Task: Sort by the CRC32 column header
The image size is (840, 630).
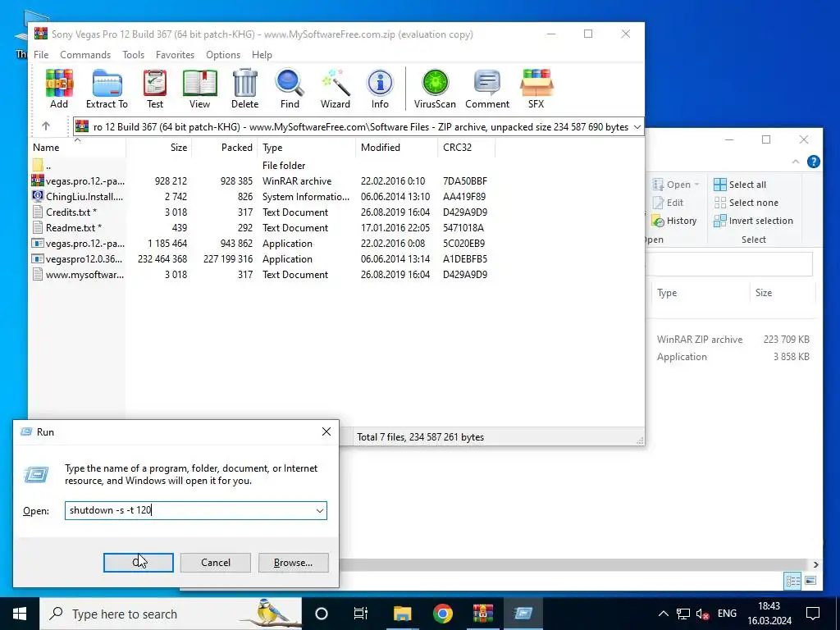Action: click(466, 148)
